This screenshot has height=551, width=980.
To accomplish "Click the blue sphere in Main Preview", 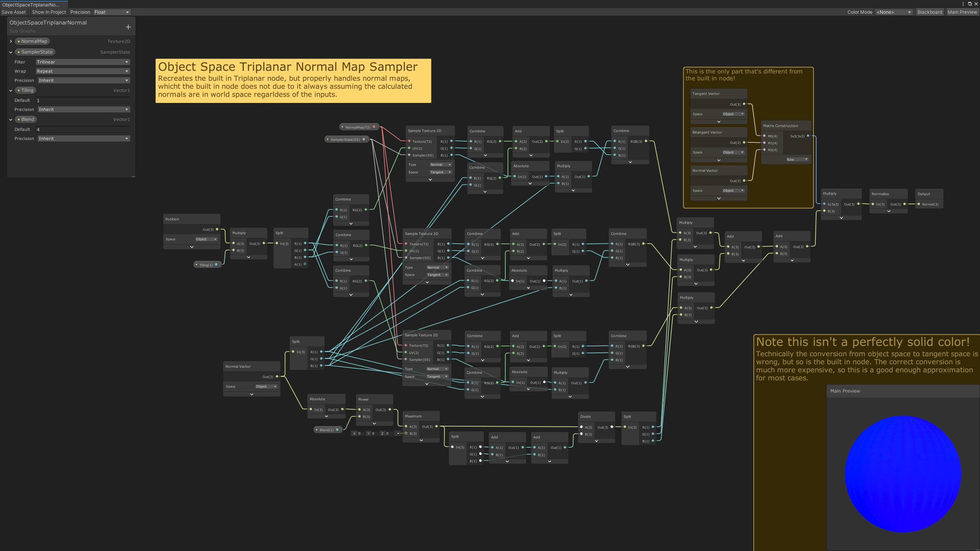I will coord(903,474).
